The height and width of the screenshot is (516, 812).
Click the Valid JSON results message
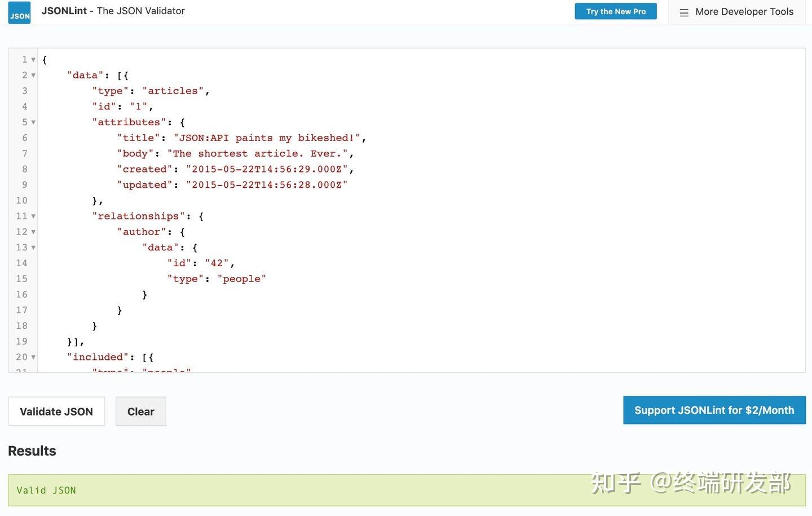(x=46, y=489)
